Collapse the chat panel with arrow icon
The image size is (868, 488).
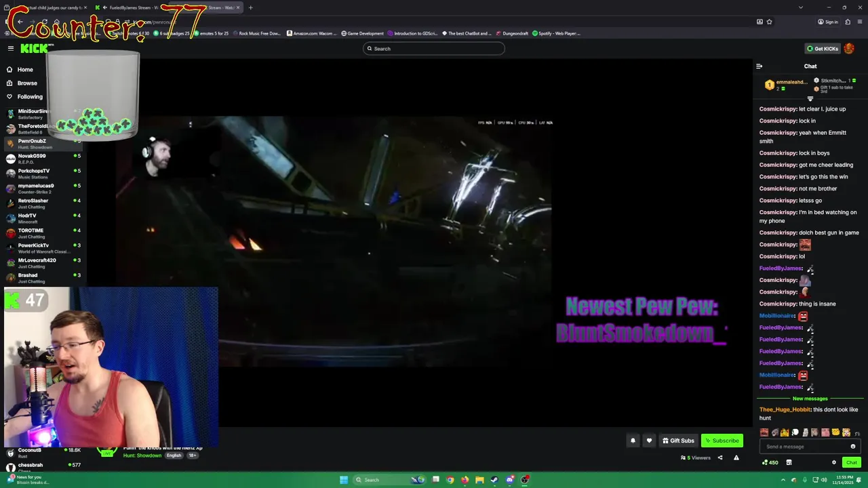(x=759, y=66)
